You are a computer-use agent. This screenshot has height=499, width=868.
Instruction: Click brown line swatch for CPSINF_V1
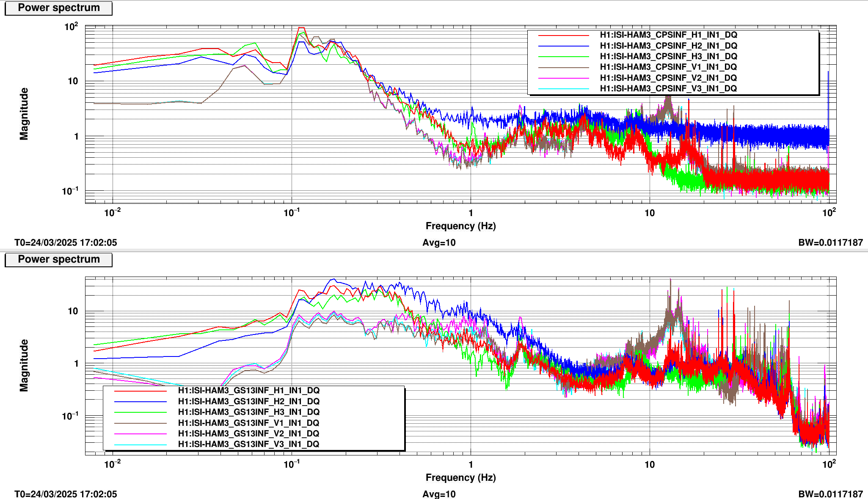tap(563, 67)
